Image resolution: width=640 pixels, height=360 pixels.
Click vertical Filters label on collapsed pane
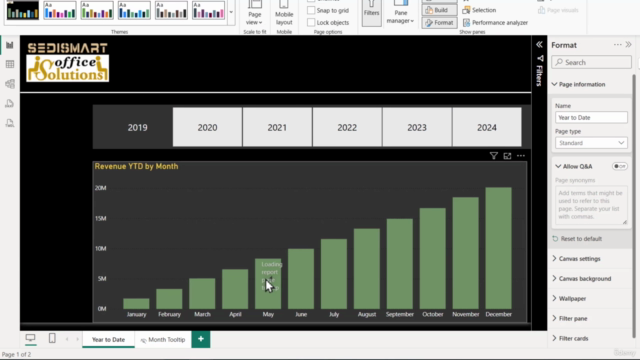tap(539, 76)
